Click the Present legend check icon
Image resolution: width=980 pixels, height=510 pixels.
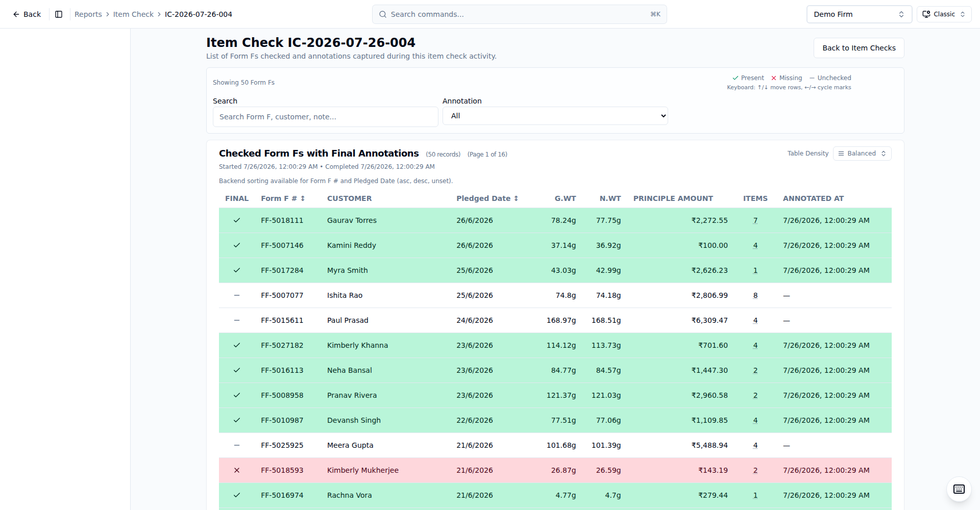point(736,78)
